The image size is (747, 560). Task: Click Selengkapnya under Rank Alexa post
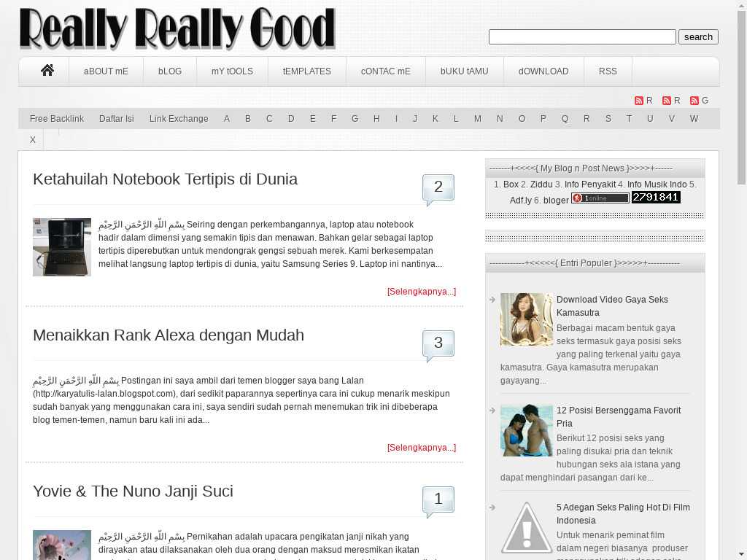[x=422, y=448]
